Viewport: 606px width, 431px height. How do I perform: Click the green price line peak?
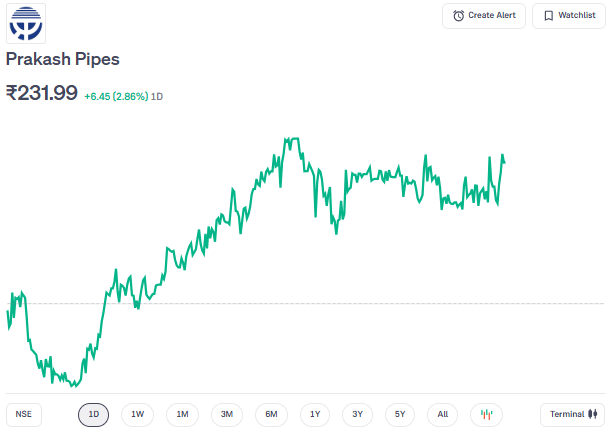point(292,139)
